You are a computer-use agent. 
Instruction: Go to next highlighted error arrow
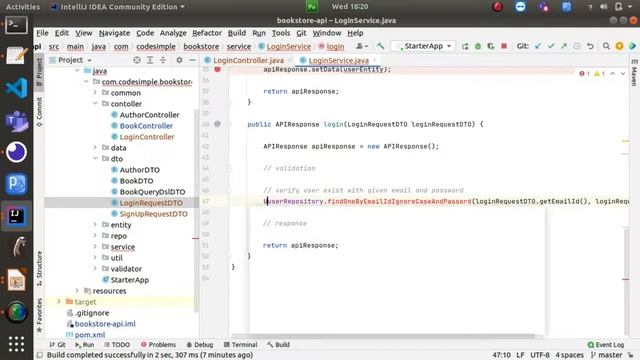tap(623, 73)
